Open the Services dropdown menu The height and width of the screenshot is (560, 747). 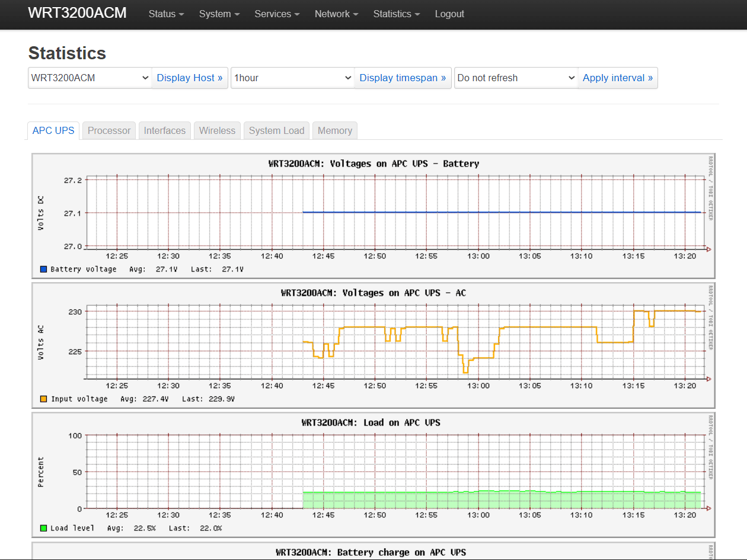click(277, 14)
